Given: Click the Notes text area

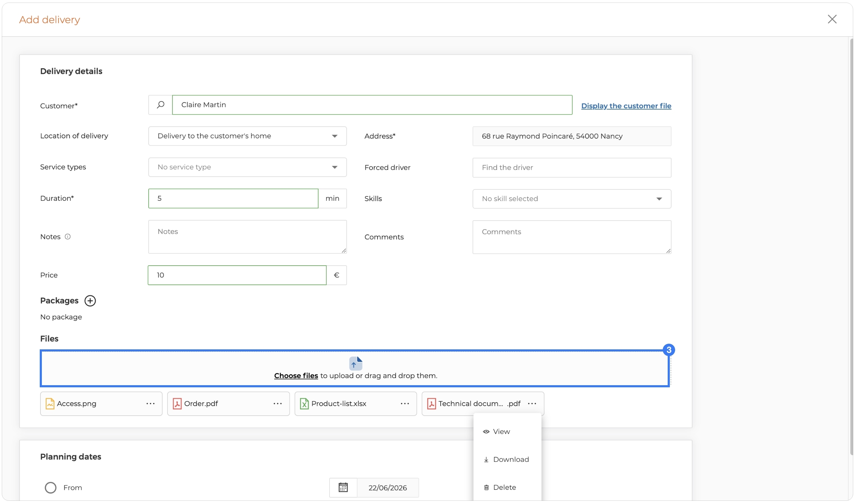Looking at the screenshot, I should click(x=247, y=237).
